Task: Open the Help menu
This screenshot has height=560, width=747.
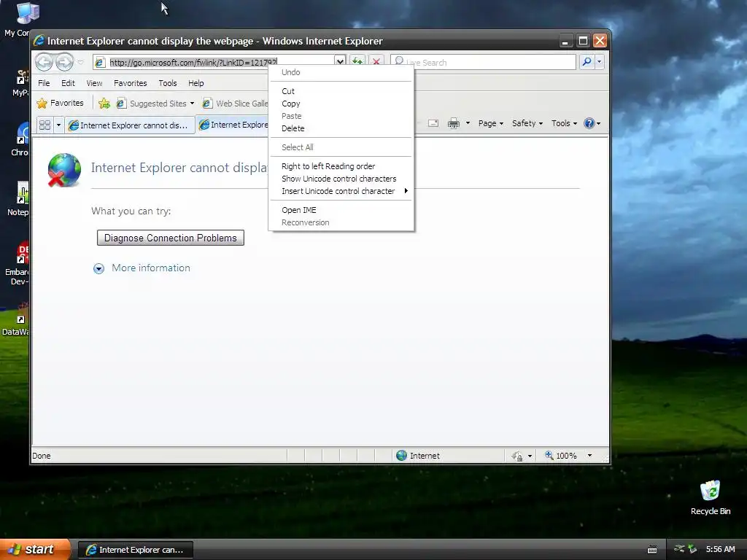Action: (196, 83)
